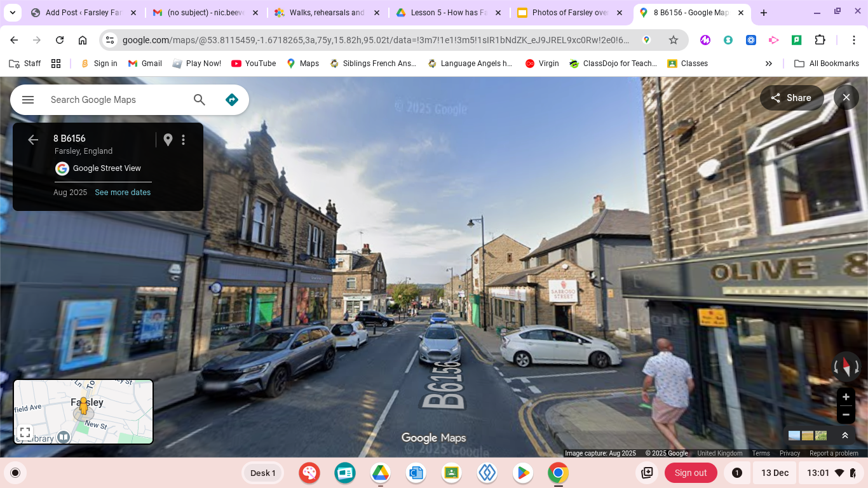
Task: Zoom out with the minus button
Action: point(846,415)
